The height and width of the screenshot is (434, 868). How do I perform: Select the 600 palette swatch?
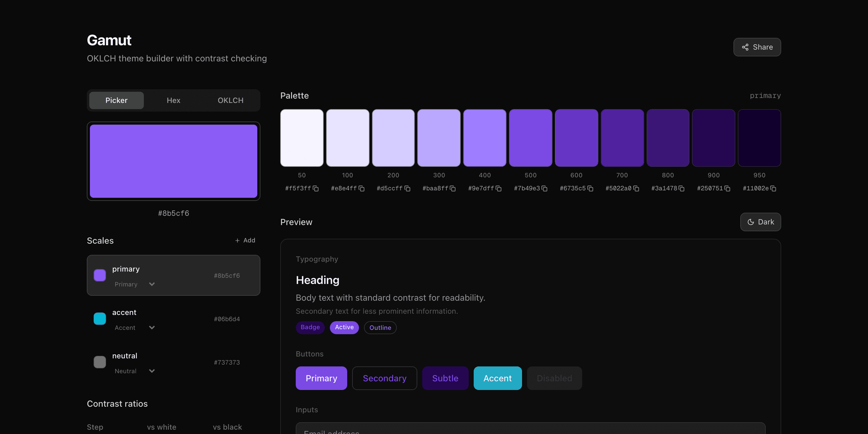pos(576,138)
